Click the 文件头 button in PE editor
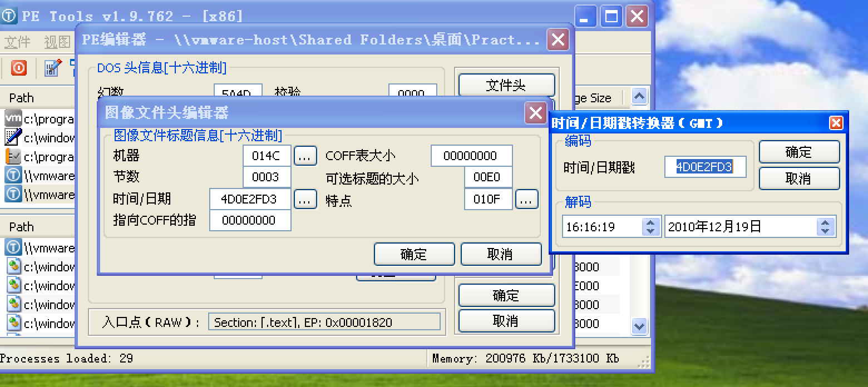868x387 pixels. [505, 85]
